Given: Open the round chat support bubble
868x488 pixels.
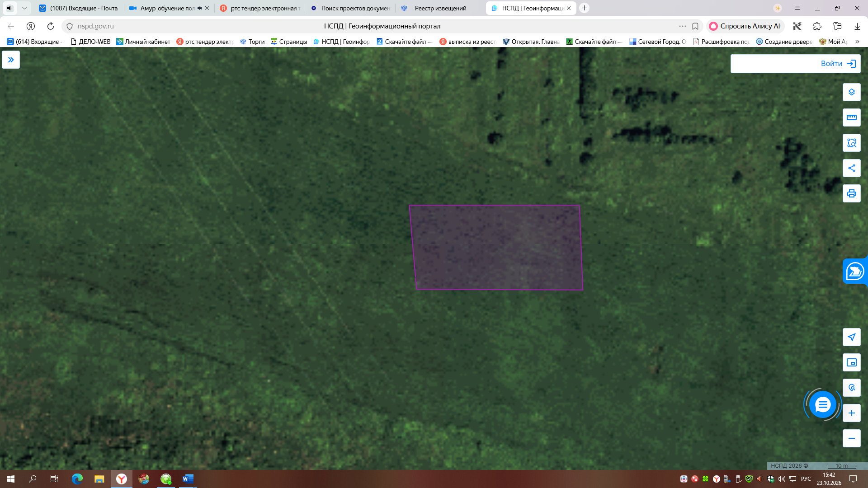Looking at the screenshot, I should 822,404.
